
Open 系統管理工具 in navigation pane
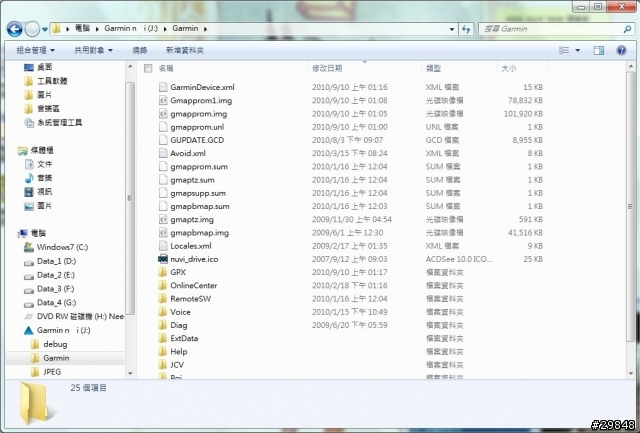60,122
